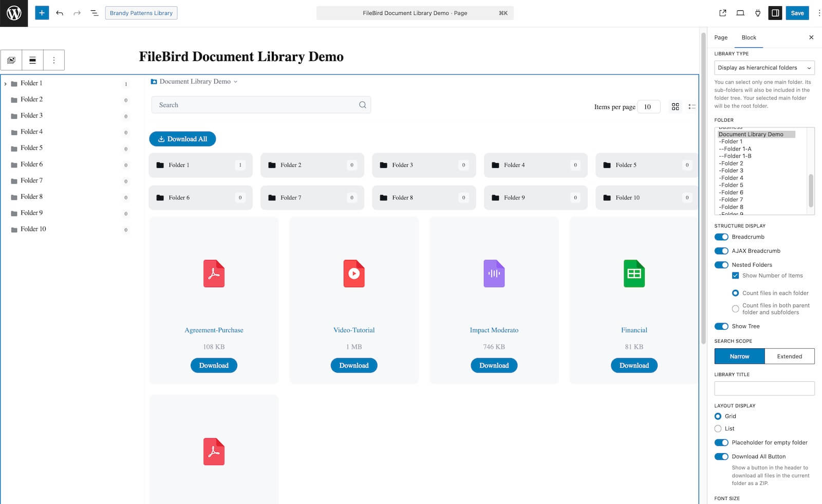
Task: Click the Save button
Action: tap(797, 13)
